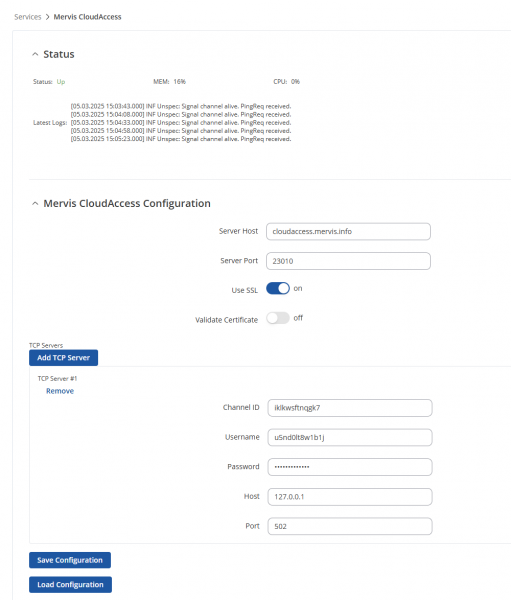This screenshot has width=511, height=600.
Task: Save the configuration
Action: point(70,560)
